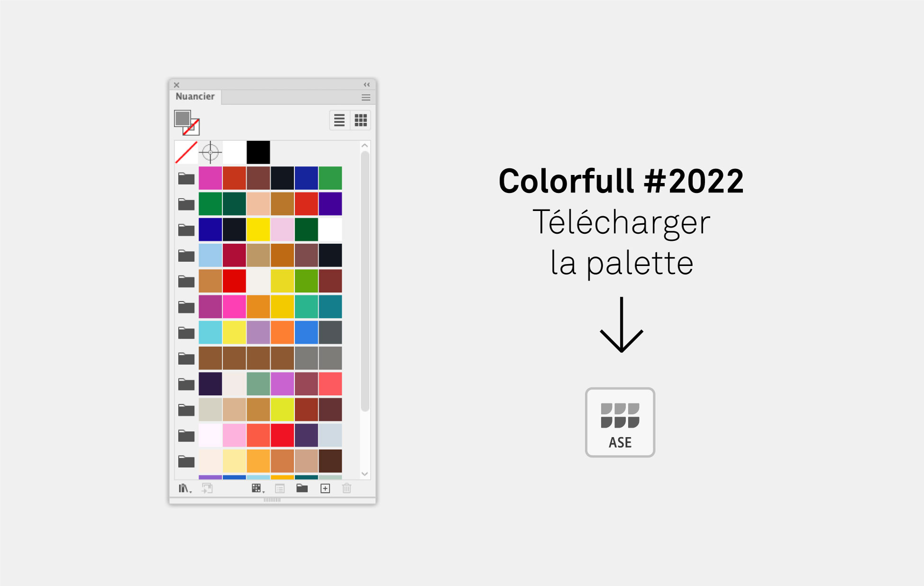Image resolution: width=924 pixels, height=586 pixels.
Task: Open the Show Swatch Kinds menu
Action: [257, 488]
